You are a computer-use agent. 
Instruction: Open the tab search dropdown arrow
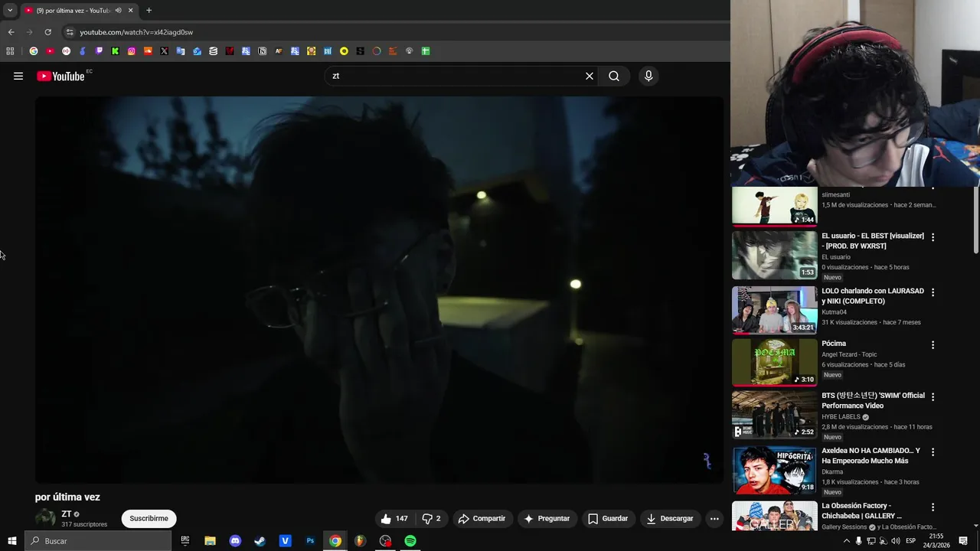[x=10, y=10]
